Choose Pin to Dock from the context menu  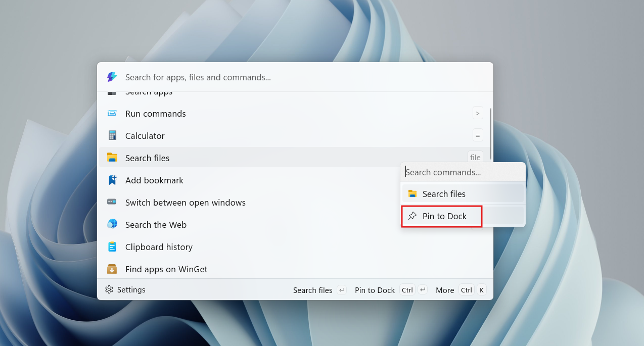tap(441, 216)
